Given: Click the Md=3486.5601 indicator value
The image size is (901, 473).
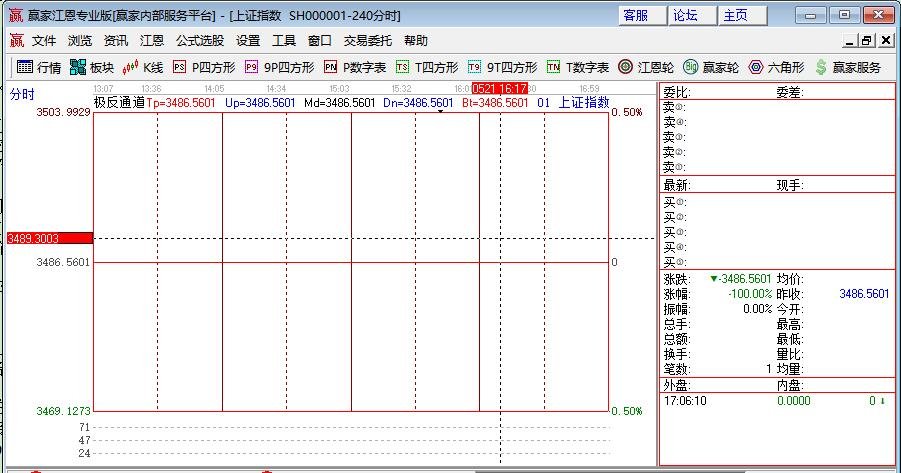Looking at the screenshot, I should [340, 103].
